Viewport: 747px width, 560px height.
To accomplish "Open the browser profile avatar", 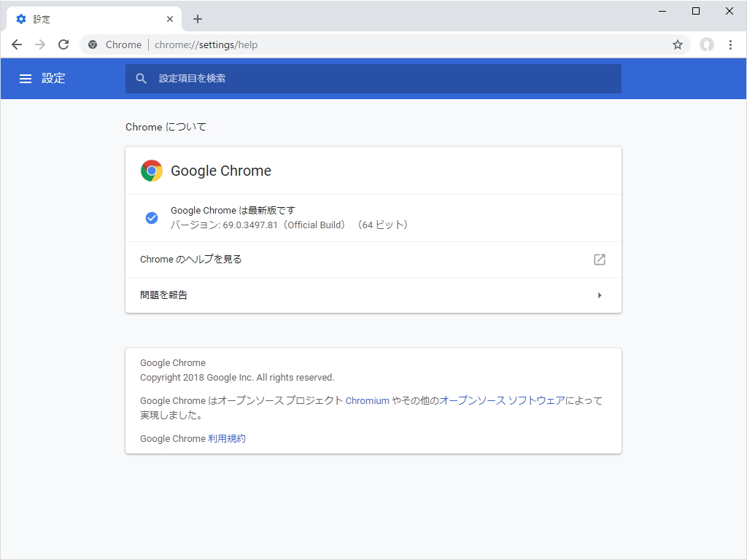I will pyautogui.click(x=706, y=44).
